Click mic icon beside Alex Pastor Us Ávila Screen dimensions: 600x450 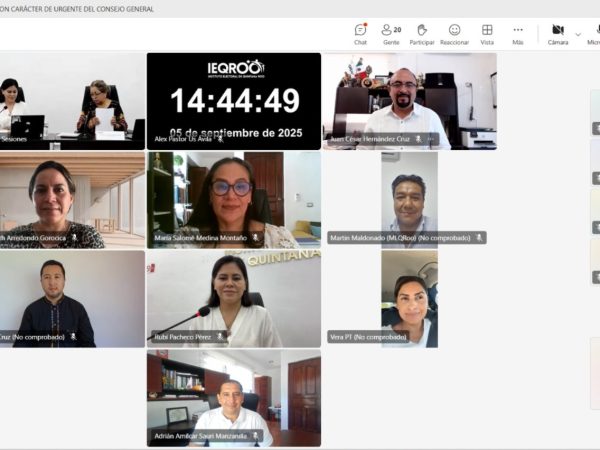coord(220,139)
